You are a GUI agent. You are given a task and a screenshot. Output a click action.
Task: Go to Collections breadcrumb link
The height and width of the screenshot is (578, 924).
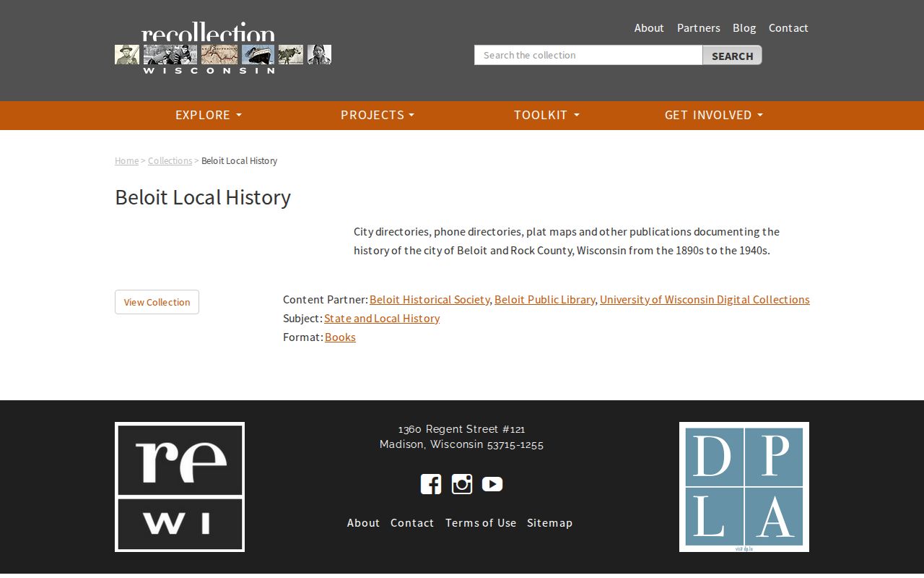tap(170, 160)
